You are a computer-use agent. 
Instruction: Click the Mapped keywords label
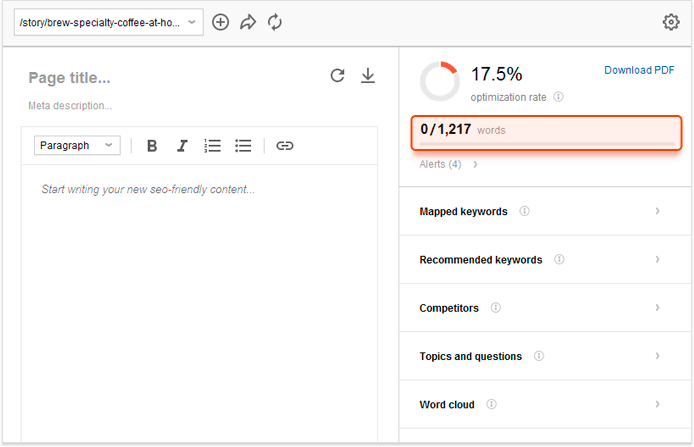coord(463,212)
